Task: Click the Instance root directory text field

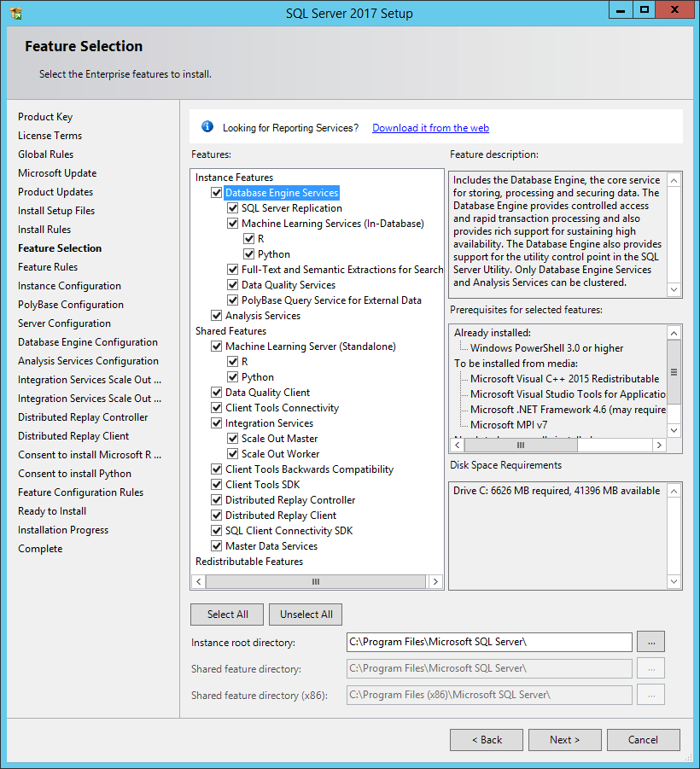Action: pos(489,642)
